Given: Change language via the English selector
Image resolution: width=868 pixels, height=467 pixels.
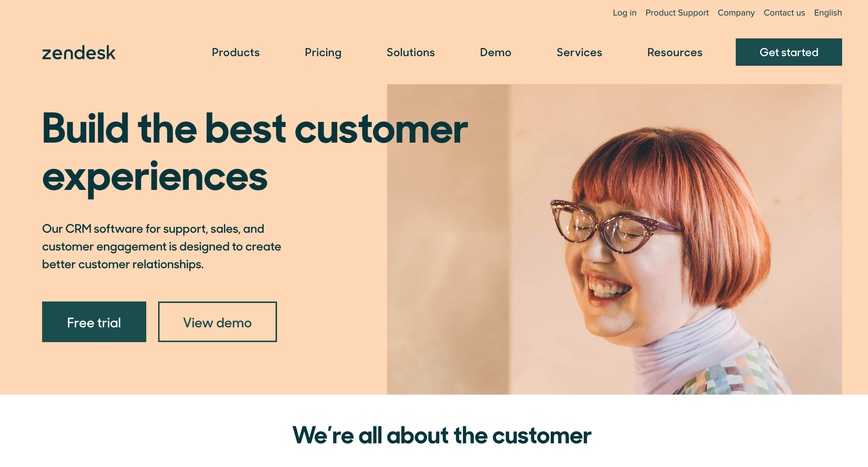Looking at the screenshot, I should (x=827, y=13).
